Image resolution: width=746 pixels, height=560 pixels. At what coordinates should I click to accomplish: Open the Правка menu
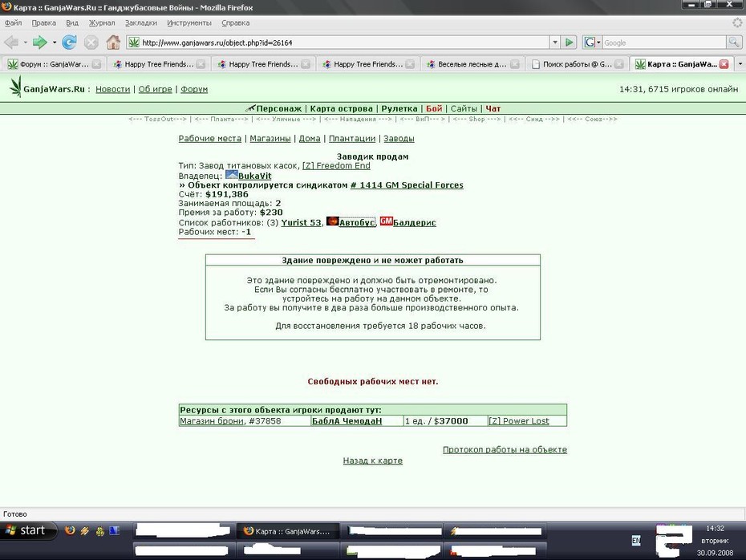coord(44,22)
